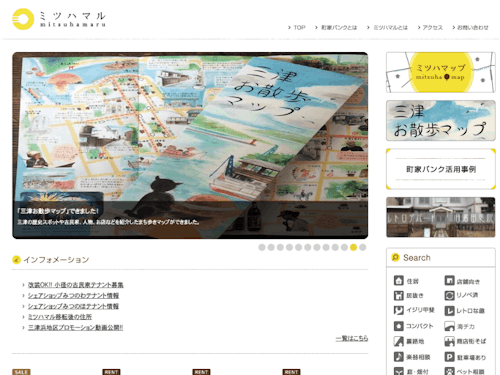Click the 駐車場あり parking P icon
This screenshot has height=375, width=500.
tap(449, 357)
